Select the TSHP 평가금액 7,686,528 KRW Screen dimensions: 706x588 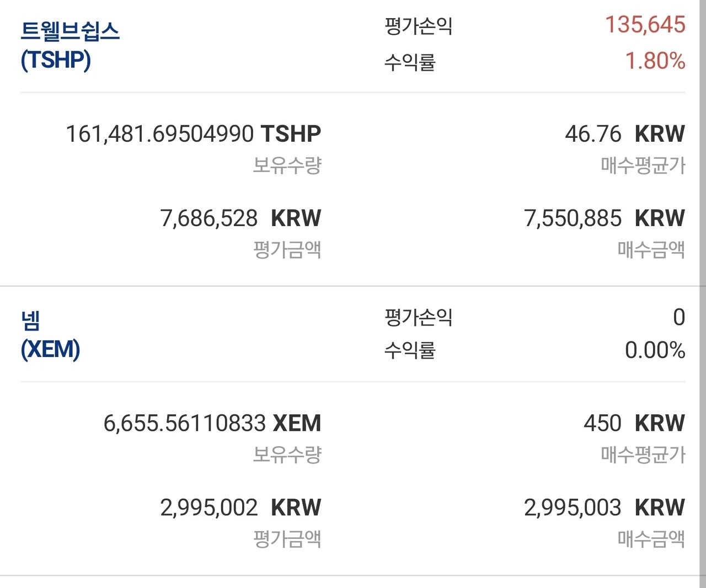coord(240,218)
